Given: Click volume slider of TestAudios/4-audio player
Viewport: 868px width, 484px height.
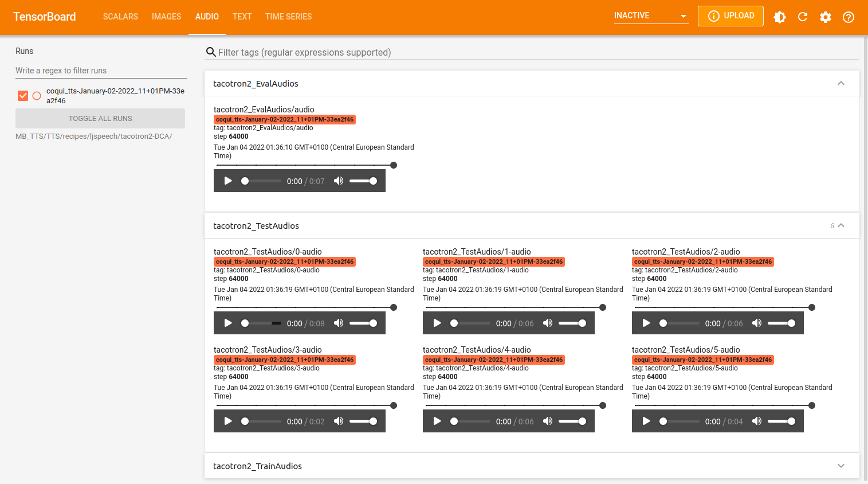Looking at the screenshot, I should 572,421.
